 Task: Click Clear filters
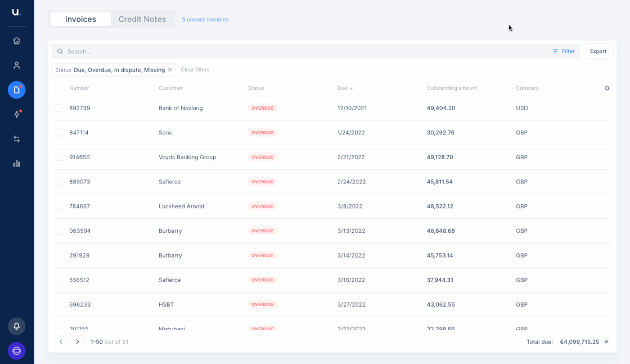coord(195,70)
